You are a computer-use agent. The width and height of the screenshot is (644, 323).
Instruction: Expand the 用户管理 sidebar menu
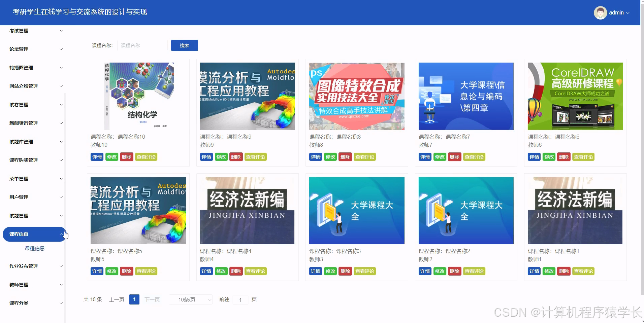pos(34,197)
